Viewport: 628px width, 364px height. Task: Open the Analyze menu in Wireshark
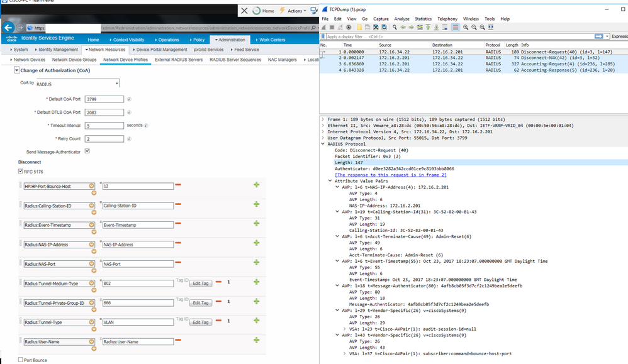pyautogui.click(x=401, y=19)
